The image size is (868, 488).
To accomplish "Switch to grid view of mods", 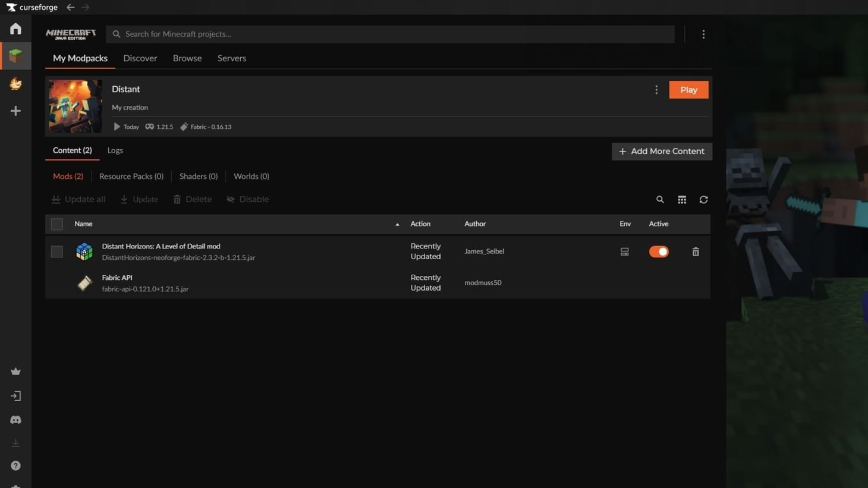I will [x=682, y=199].
